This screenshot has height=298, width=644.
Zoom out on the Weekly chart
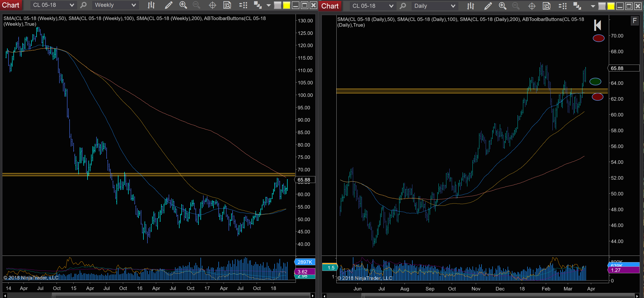[197, 5]
